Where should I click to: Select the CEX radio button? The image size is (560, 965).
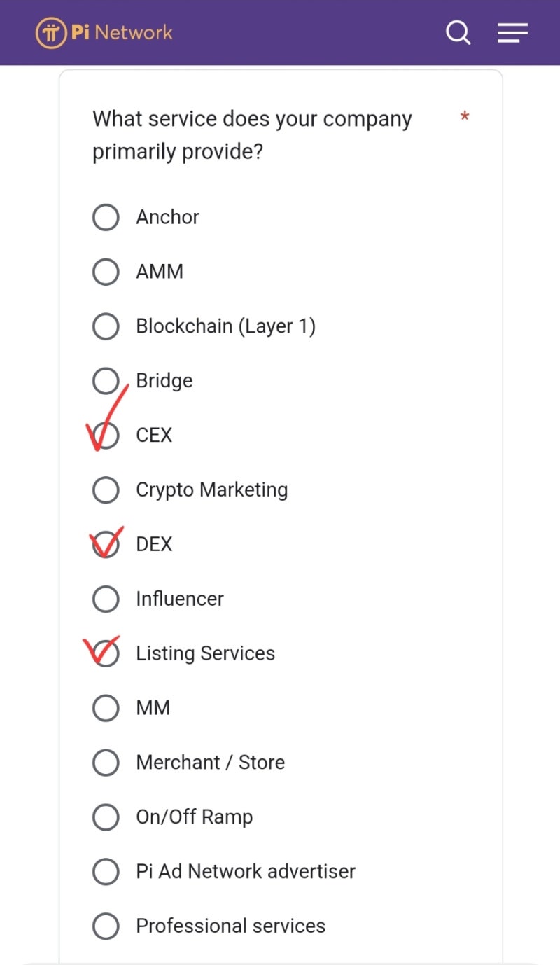106,436
